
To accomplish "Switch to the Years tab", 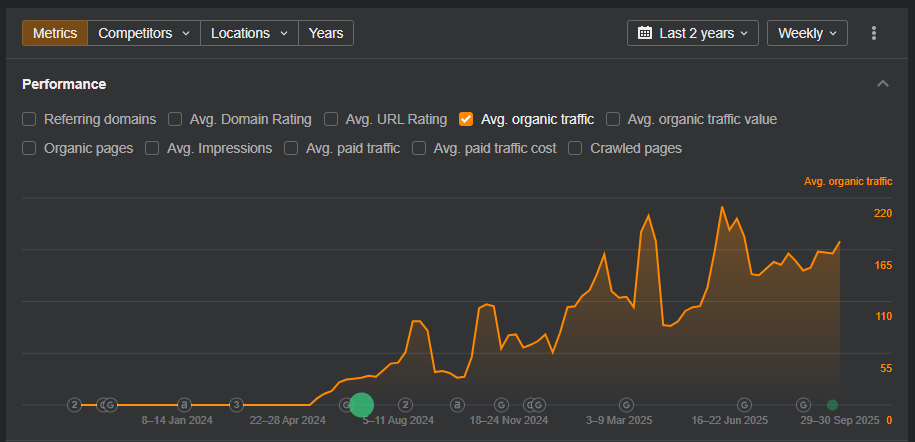I will [x=326, y=33].
